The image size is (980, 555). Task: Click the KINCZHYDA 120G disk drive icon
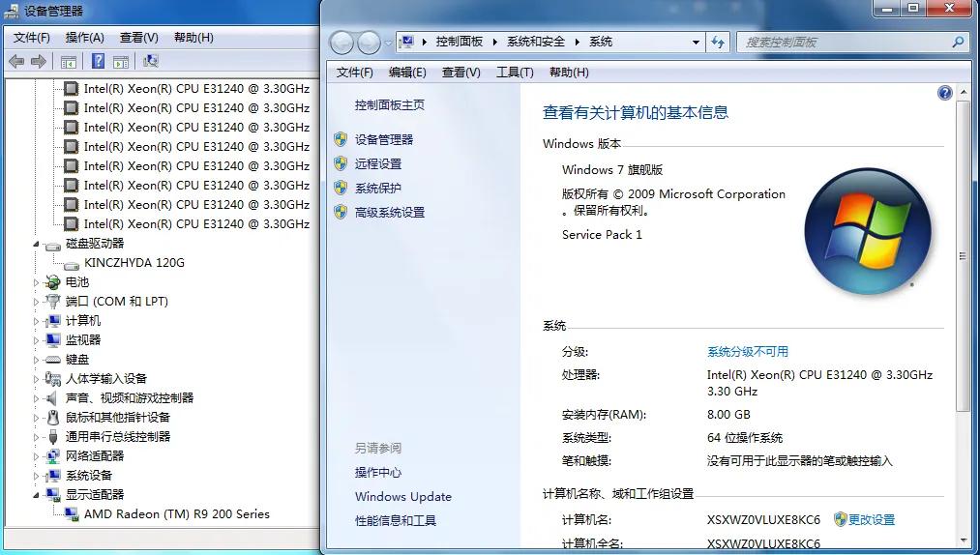pyautogui.click(x=72, y=264)
